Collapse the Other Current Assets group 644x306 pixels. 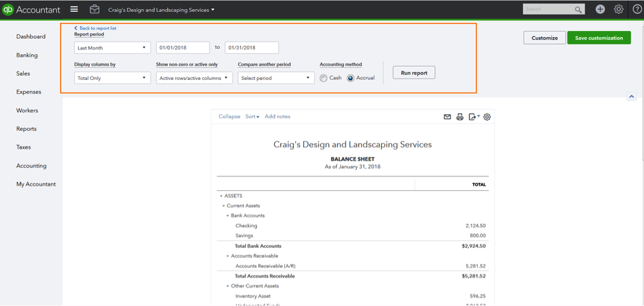click(x=227, y=286)
